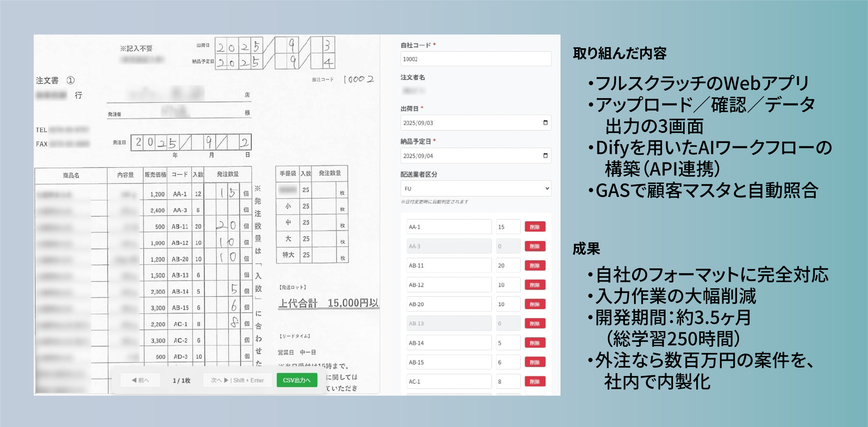Screen dimensions: 868x427
Task: Open the 出荷日 calendar picker icon
Action: coord(545,123)
